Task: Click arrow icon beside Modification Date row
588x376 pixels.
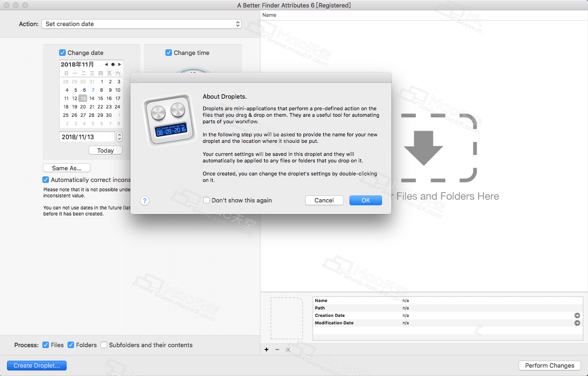Action: click(577, 323)
